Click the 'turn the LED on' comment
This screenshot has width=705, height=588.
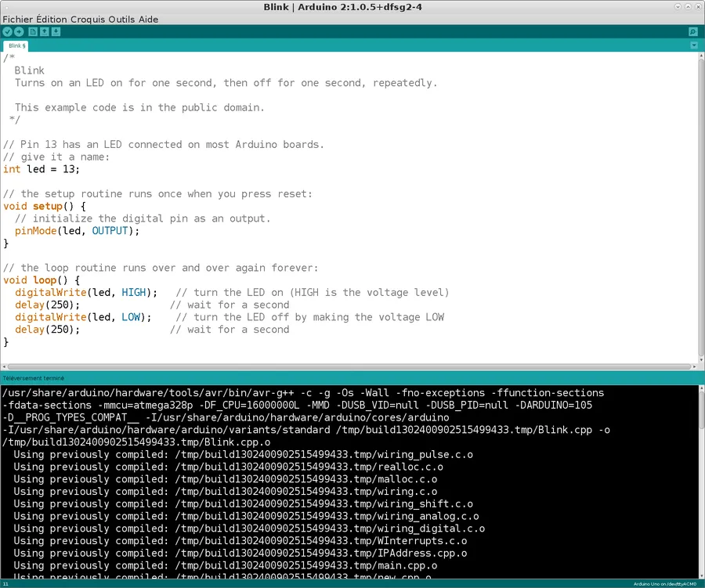pos(313,293)
